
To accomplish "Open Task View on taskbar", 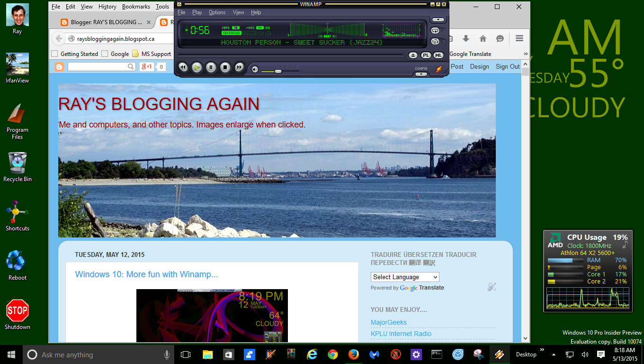I will click(186, 355).
